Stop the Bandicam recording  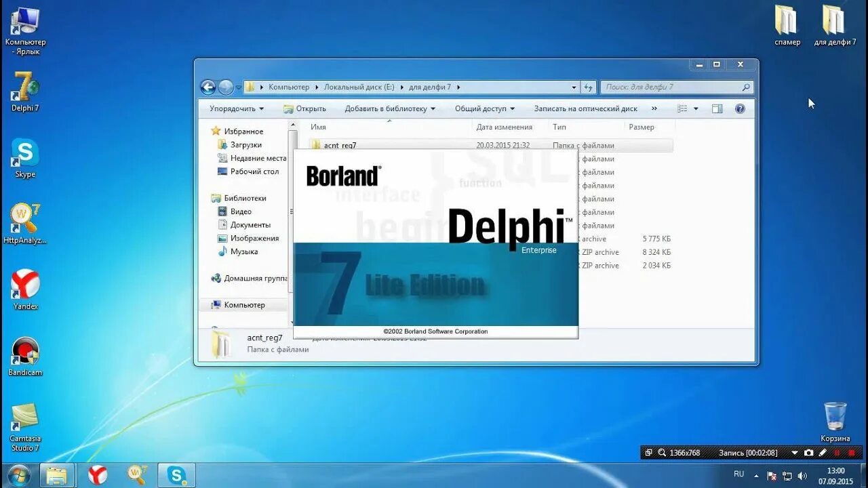click(852, 453)
